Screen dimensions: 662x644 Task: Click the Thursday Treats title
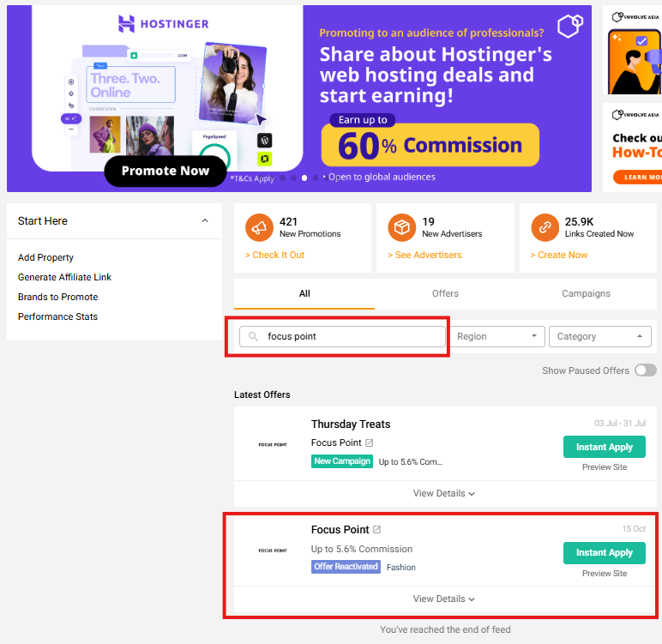(x=351, y=424)
